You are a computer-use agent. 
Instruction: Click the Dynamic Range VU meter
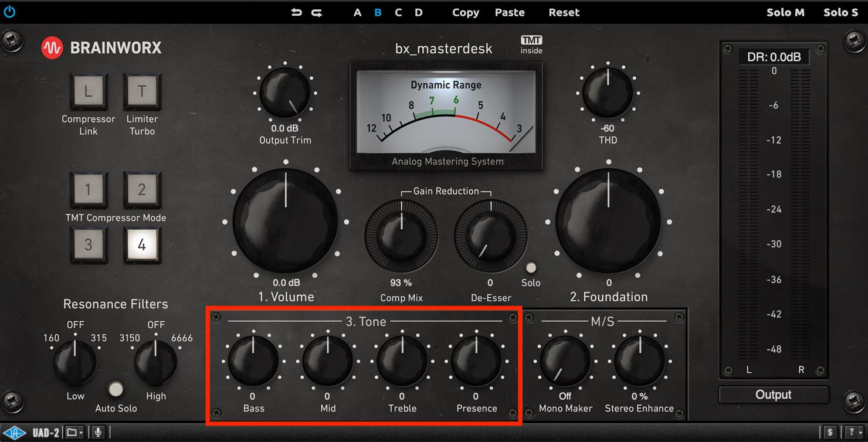pos(446,116)
